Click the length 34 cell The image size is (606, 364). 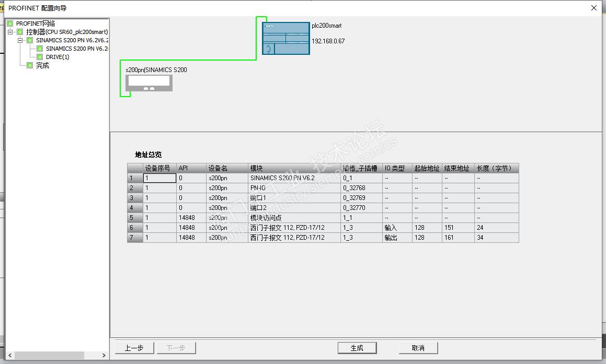497,238
